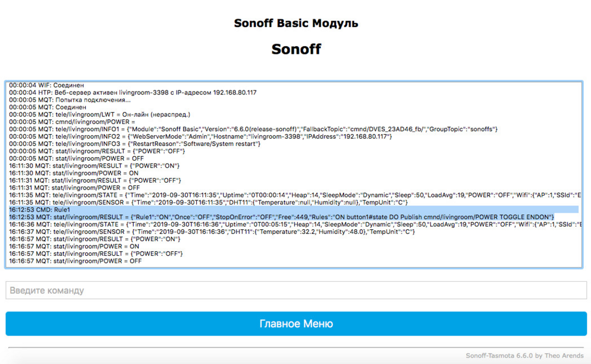Click the HTP Веб-сервер активен log line
591x364 pixels.
[132, 92]
